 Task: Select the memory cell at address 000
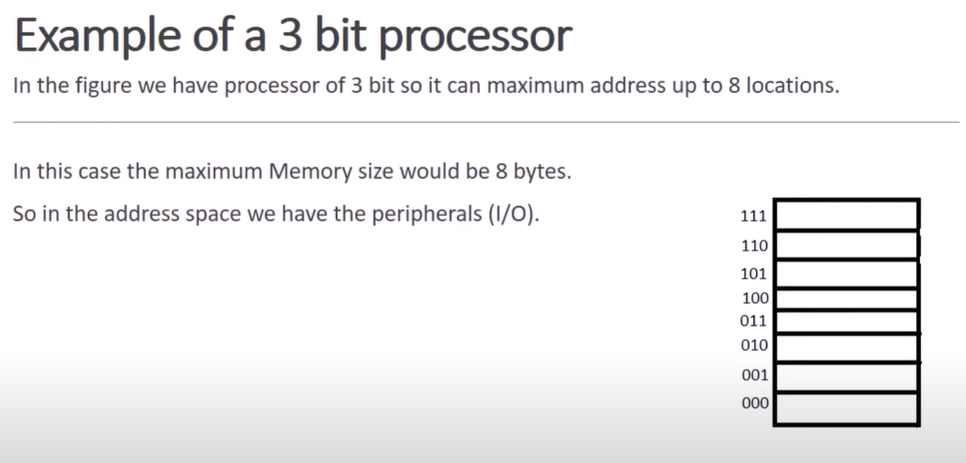(847, 408)
